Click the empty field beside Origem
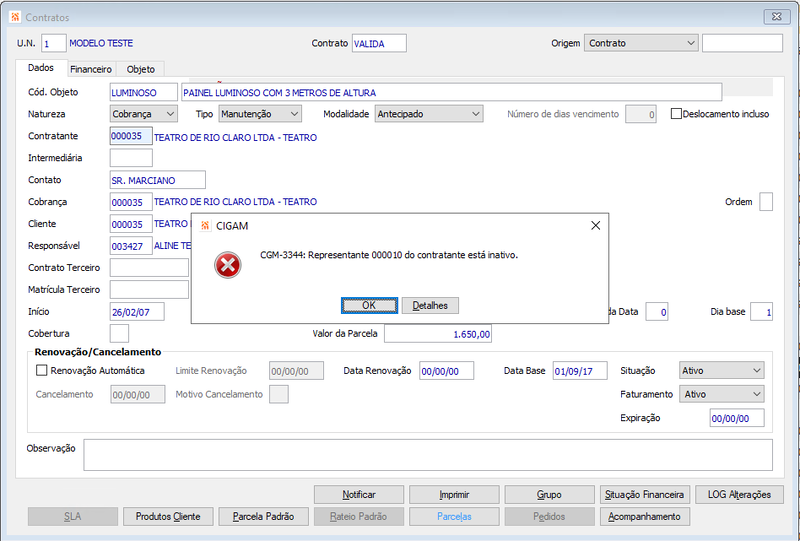Screen dimensions: 800x541 (x=742, y=43)
